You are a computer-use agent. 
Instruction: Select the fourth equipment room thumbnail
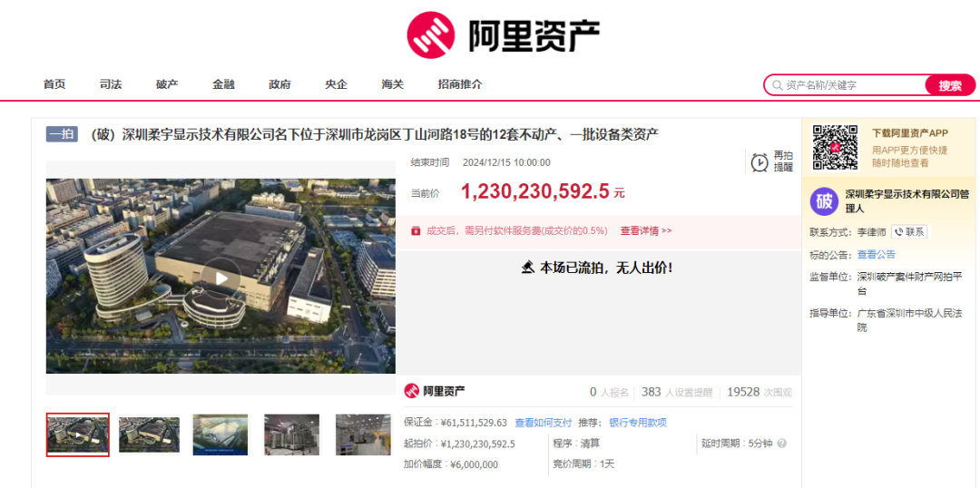(x=291, y=434)
